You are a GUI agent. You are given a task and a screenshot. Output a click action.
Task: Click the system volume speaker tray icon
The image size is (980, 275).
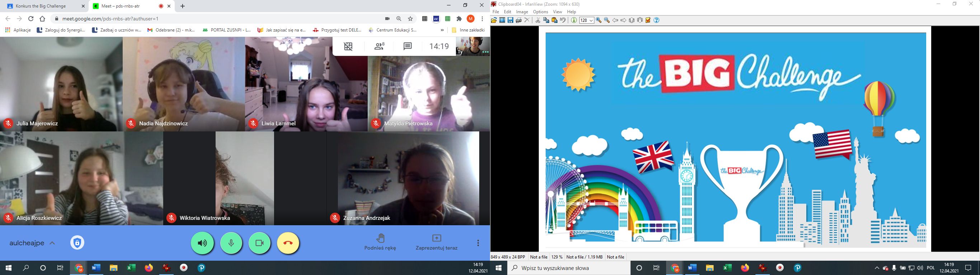click(x=920, y=268)
